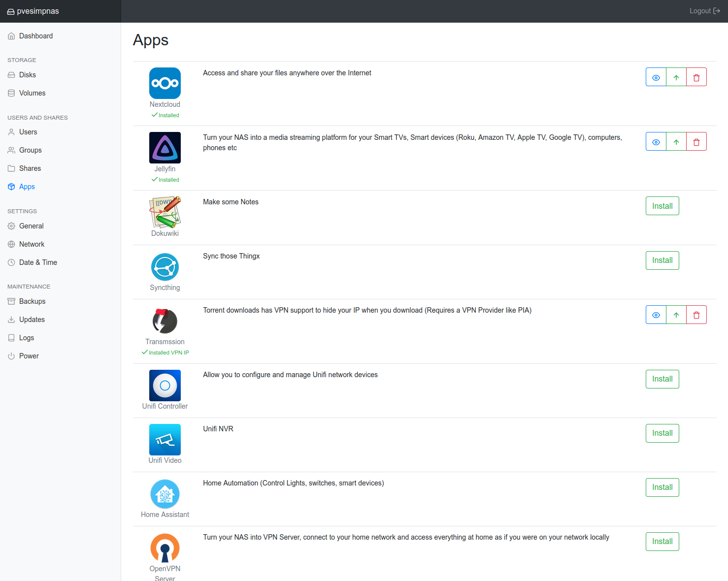Click the Nextcloud app icon
Screen dimensions: 728x581
coord(165,83)
